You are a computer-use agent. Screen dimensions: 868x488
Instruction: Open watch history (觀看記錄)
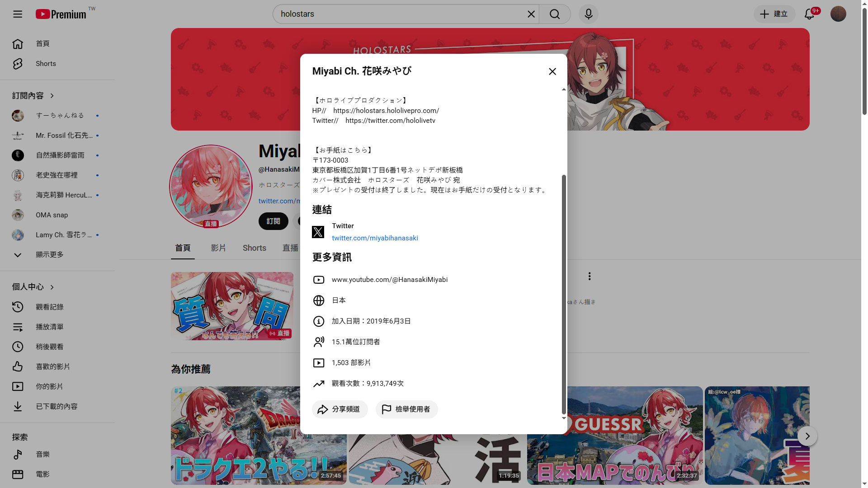point(49,307)
